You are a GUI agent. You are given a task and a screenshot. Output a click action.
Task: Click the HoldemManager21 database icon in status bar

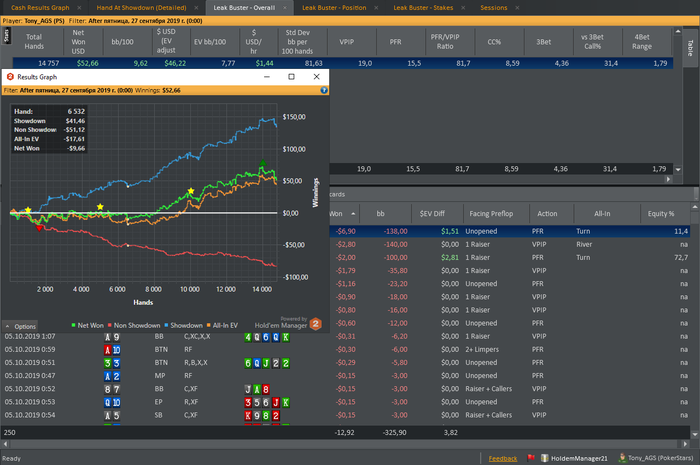pyautogui.click(x=544, y=458)
